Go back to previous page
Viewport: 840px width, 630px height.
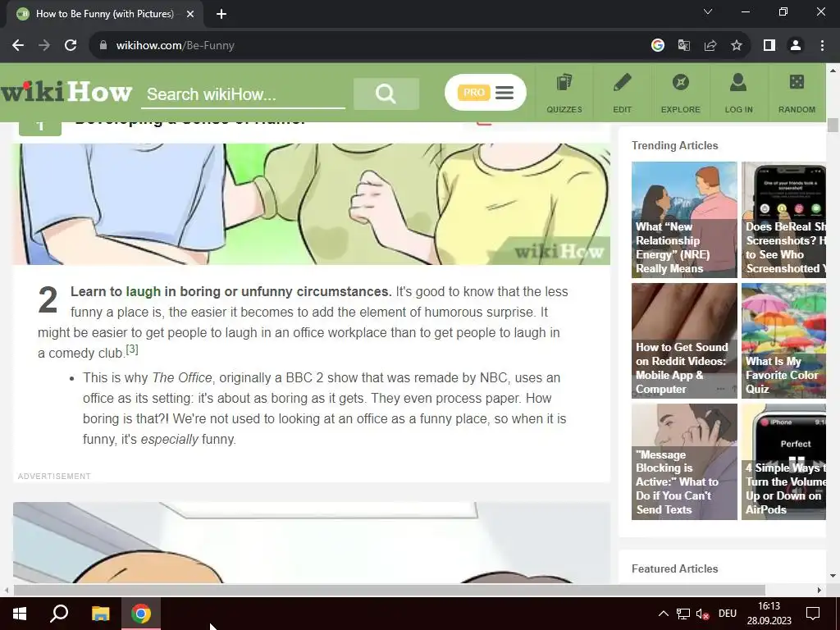coord(18,46)
